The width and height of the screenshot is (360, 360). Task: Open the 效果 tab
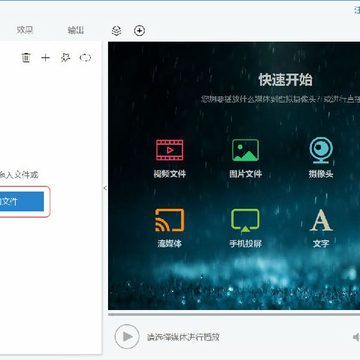pyautogui.click(x=25, y=30)
